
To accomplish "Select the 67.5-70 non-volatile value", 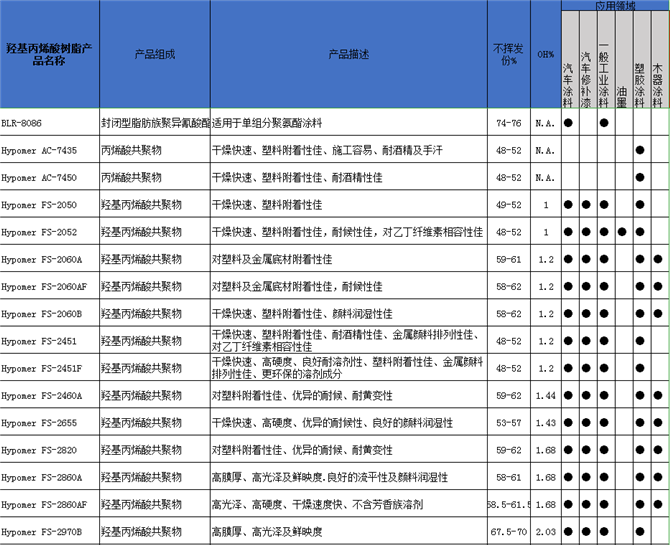I will (508, 532).
